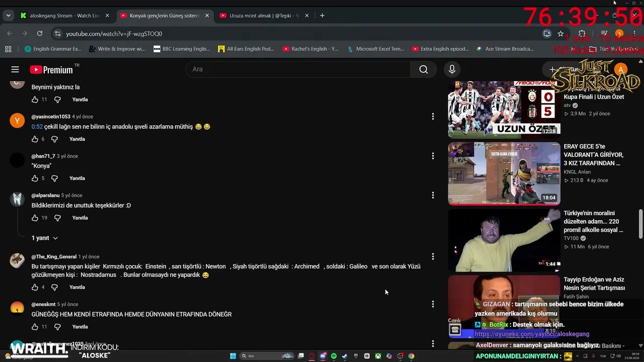Image resolution: width=644 pixels, height=362 pixels.
Task: Open Steam from the taskbar
Action: click(345, 356)
